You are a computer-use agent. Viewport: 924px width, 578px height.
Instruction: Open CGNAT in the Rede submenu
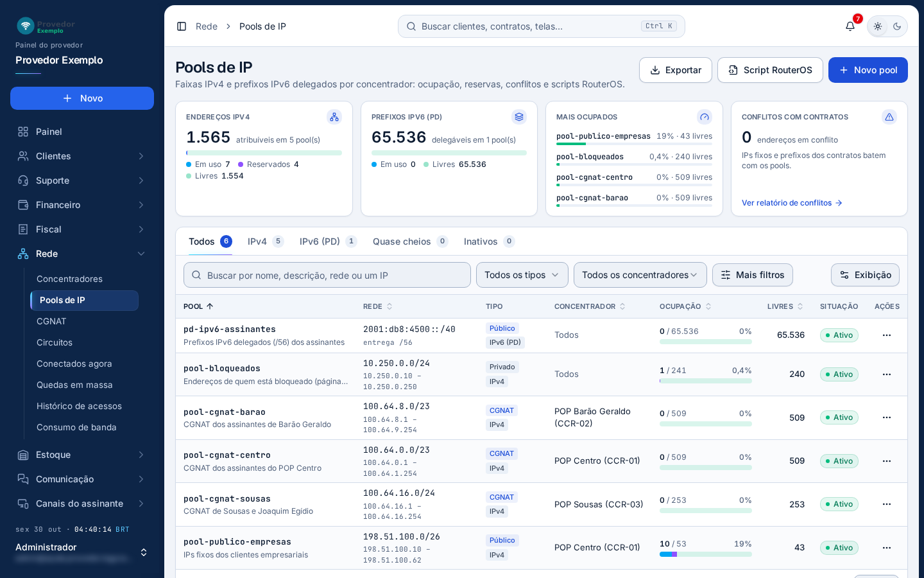click(84, 321)
